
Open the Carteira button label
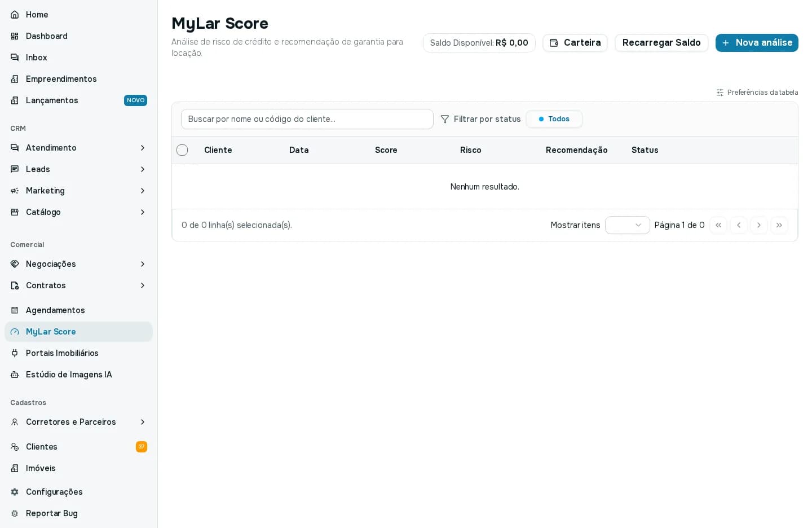(x=582, y=43)
